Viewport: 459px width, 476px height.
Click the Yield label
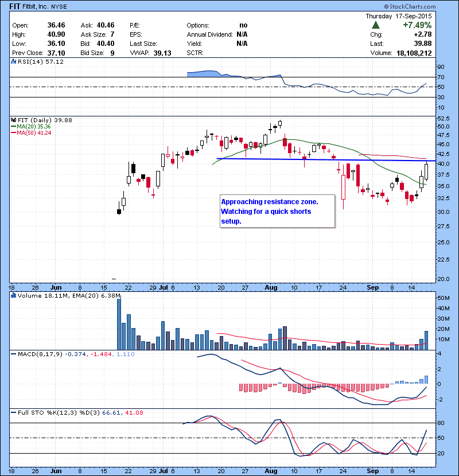pyautogui.click(x=194, y=44)
